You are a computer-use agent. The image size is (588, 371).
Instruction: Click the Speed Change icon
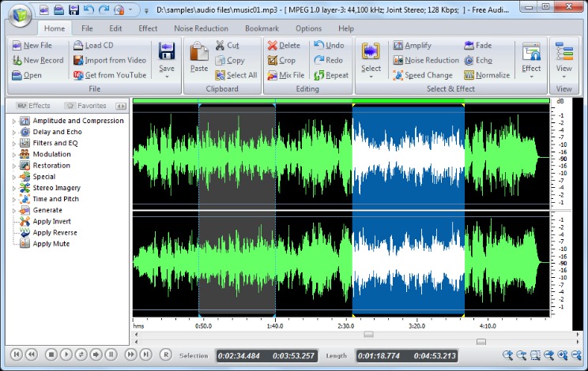coord(398,75)
